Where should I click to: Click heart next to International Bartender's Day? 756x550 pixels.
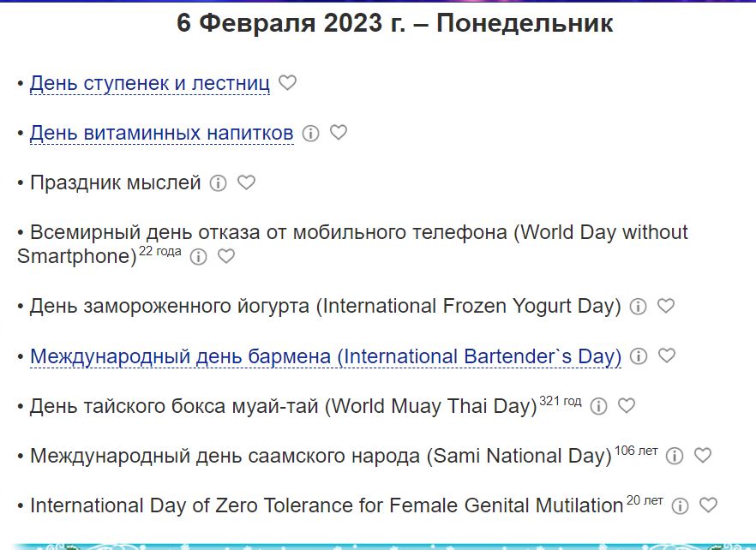tap(666, 356)
